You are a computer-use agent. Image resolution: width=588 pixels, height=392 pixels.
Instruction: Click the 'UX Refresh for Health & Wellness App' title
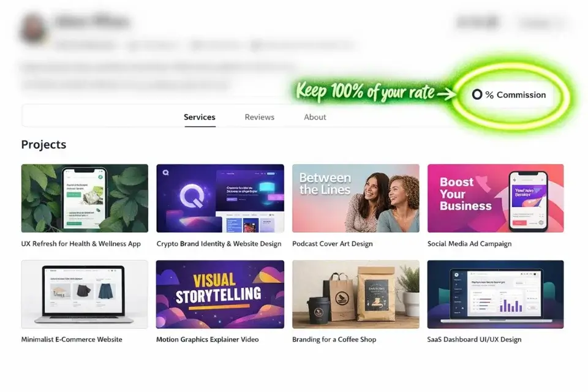coord(81,244)
